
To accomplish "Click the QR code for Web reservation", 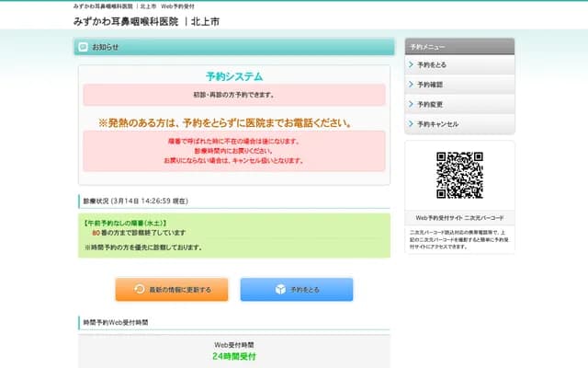I will coord(459,175).
